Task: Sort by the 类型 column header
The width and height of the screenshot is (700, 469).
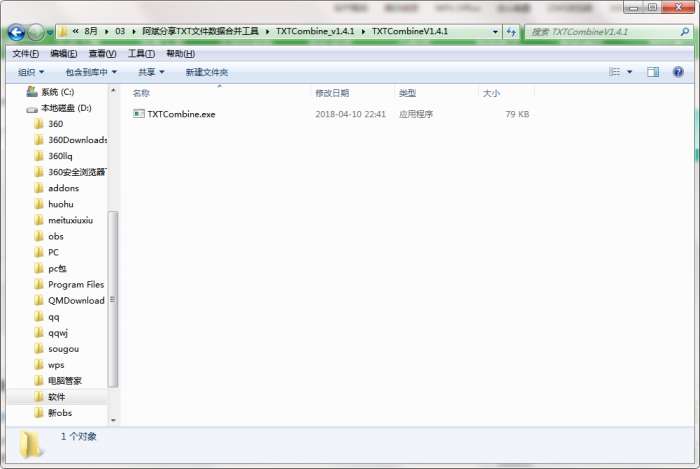Action: point(407,93)
